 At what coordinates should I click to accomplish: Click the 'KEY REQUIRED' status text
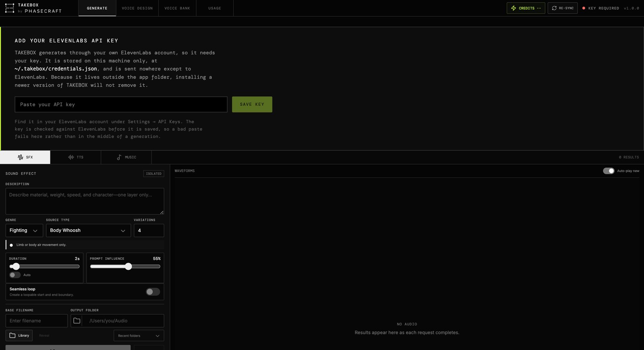pos(603,8)
